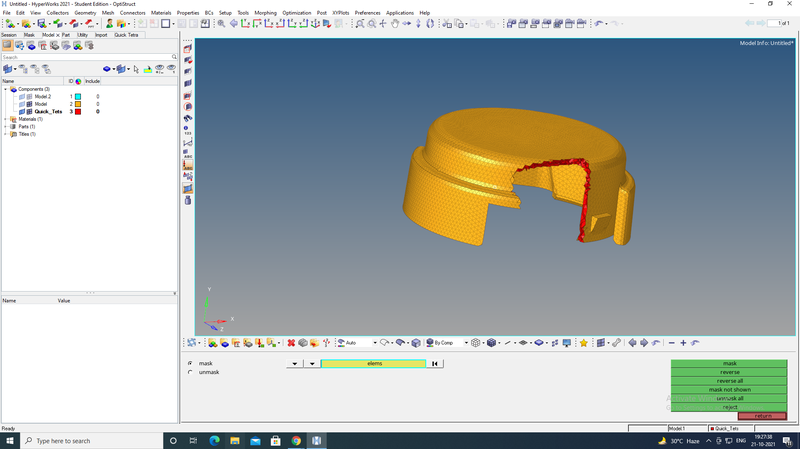Click the plus zoom-in icon

tap(683, 343)
